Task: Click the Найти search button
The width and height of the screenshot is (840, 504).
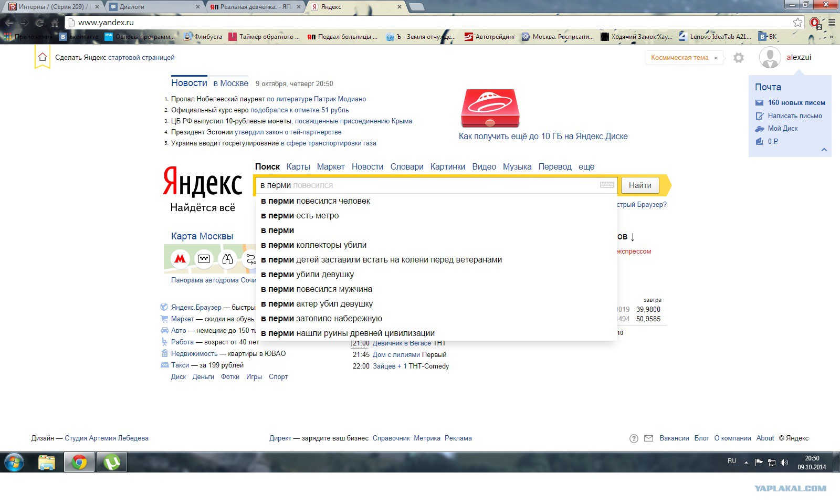Action: (x=640, y=185)
